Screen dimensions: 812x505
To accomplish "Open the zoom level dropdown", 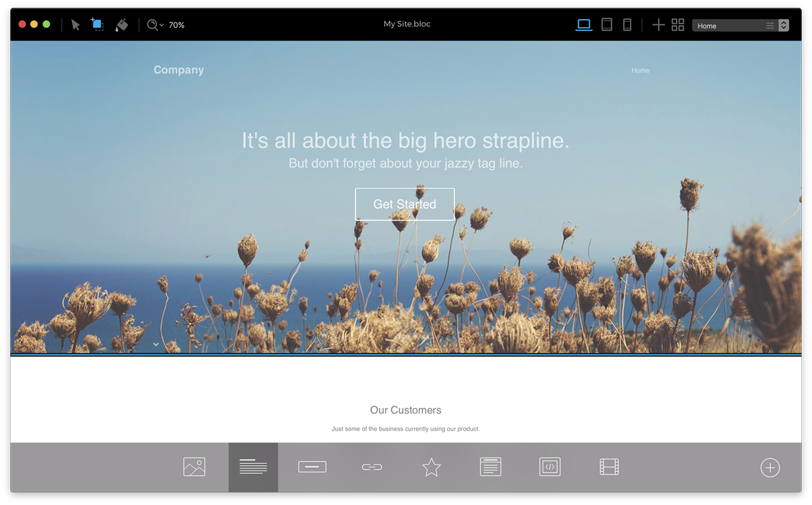I will click(x=156, y=25).
